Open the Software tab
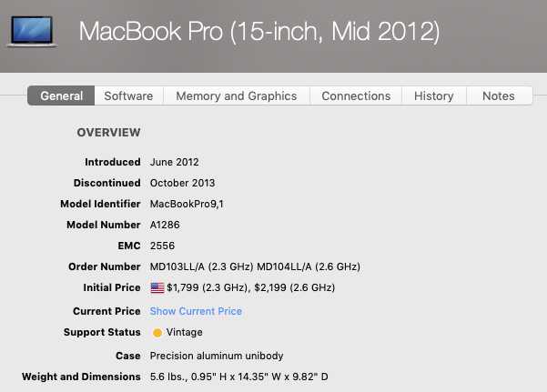Screen dimensions: 547x392 click(x=128, y=95)
